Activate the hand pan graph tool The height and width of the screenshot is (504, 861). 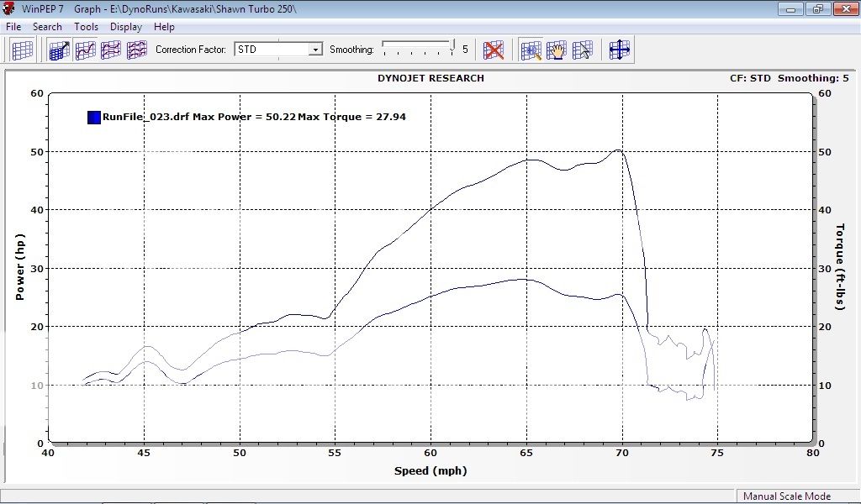coord(556,50)
